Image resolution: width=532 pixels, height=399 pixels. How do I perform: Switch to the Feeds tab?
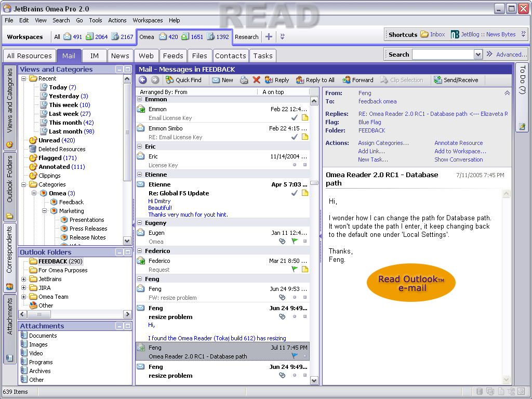click(173, 56)
